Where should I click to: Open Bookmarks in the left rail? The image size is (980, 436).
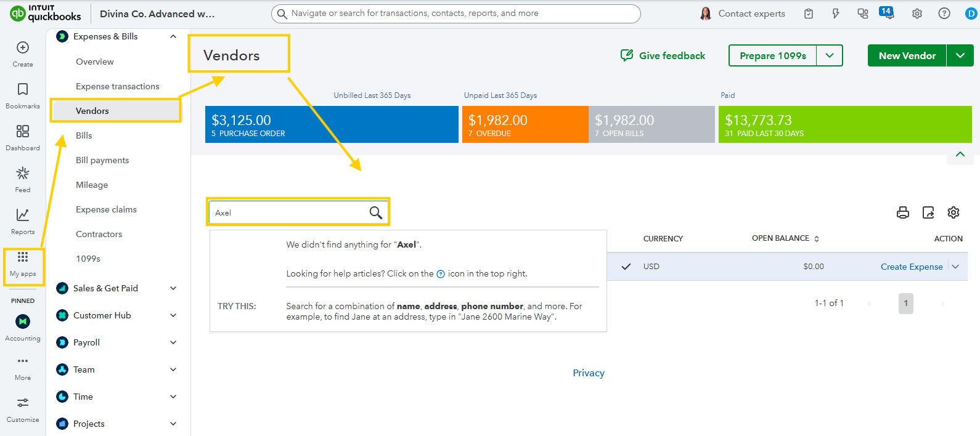(23, 90)
